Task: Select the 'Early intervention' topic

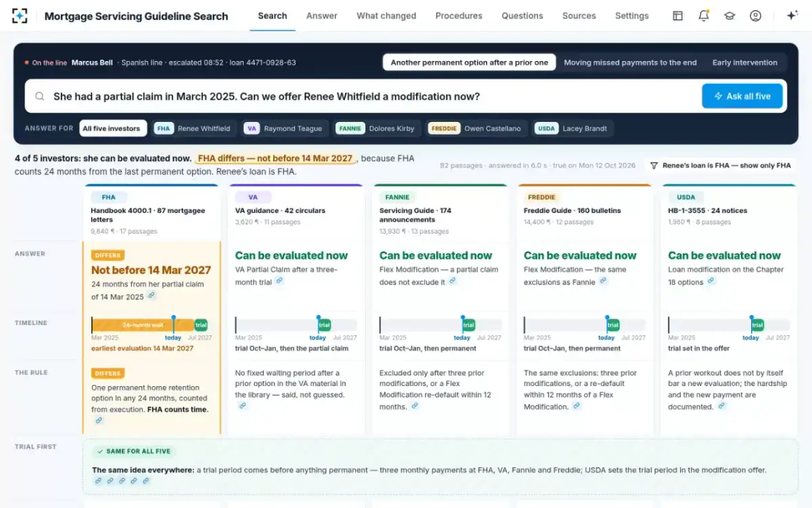Action: coord(745,62)
